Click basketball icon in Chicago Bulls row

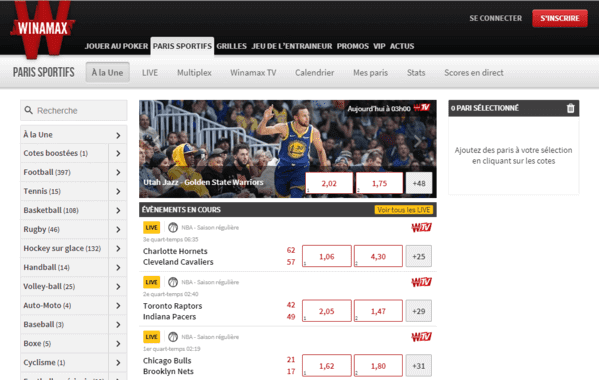tap(173, 337)
